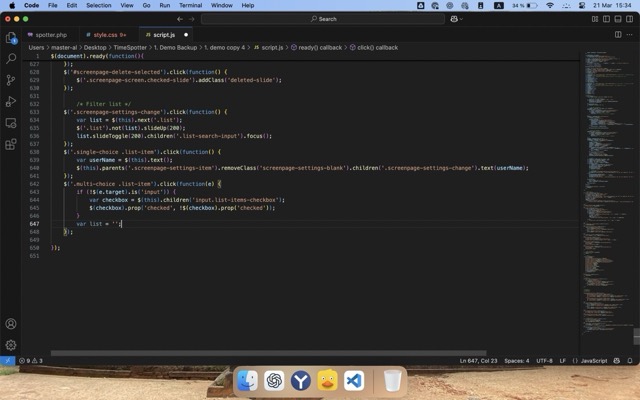Open the Copilot dropdown beside search bar
640x400 pixels.
(x=463, y=18)
